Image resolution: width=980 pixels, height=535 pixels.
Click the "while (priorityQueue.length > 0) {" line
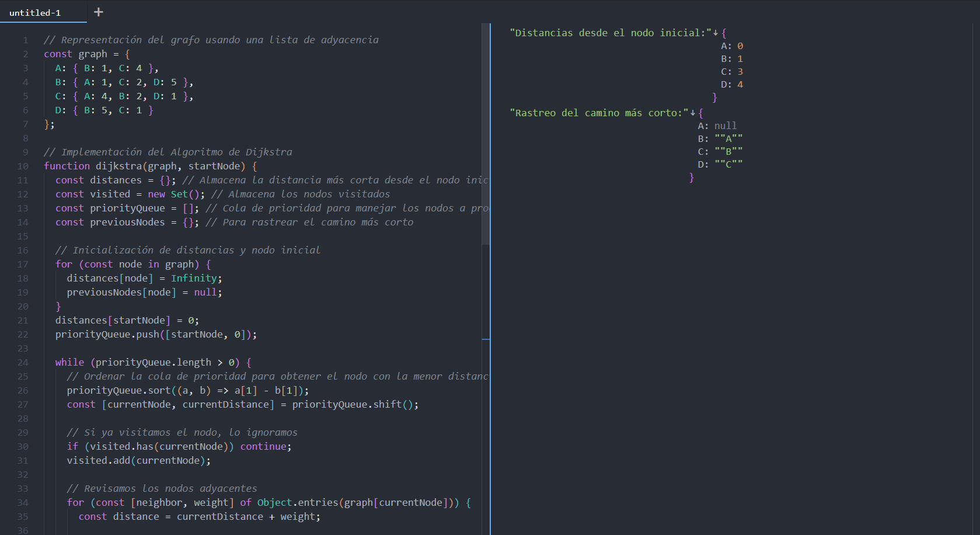tap(153, 363)
